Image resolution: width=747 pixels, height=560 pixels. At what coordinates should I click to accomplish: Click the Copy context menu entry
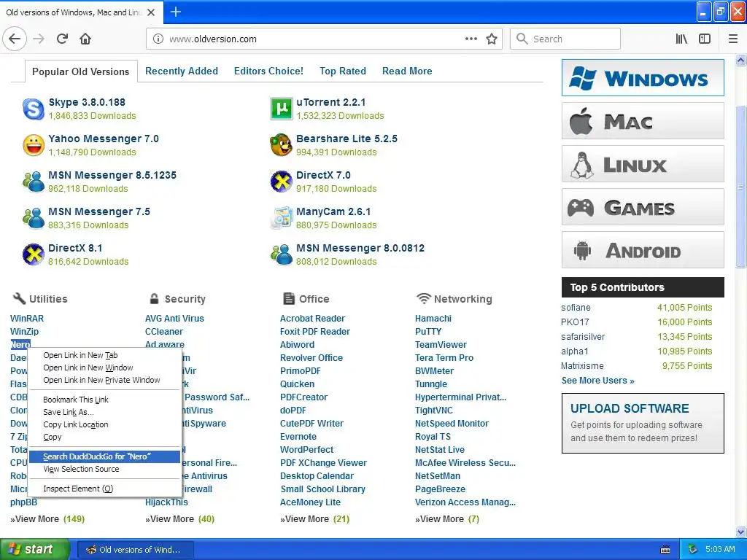(104, 437)
